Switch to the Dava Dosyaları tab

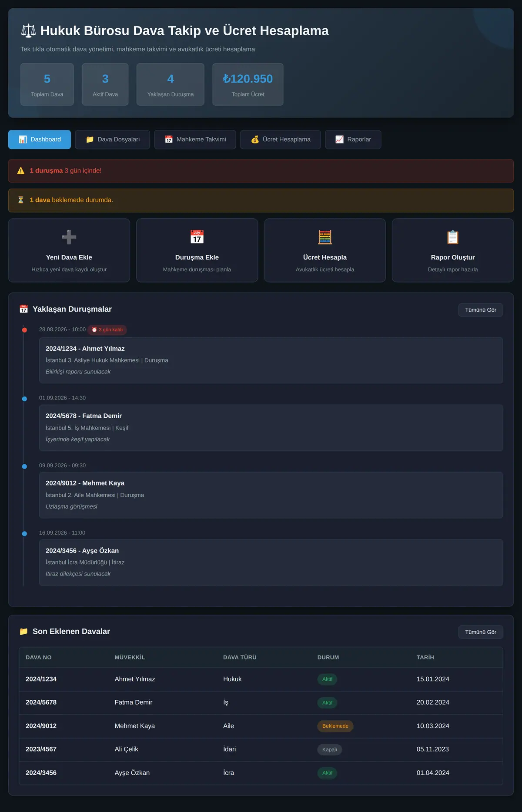[x=112, y=140]
